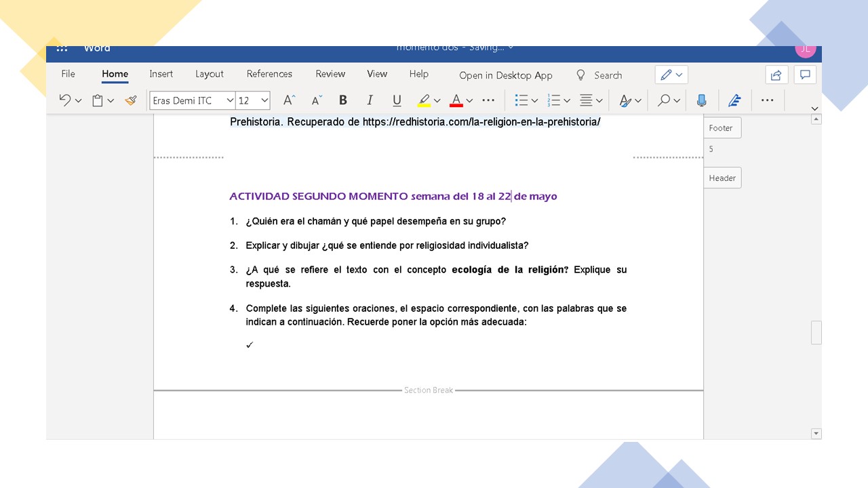
Task: Click the redhistoria.com URL text
Action: [481, 123]
